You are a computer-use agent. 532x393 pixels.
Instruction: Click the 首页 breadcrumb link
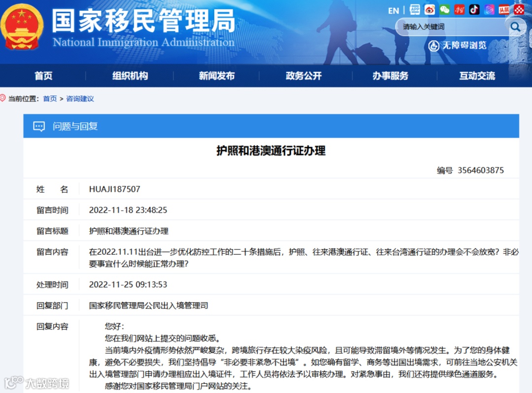point(50,98)
